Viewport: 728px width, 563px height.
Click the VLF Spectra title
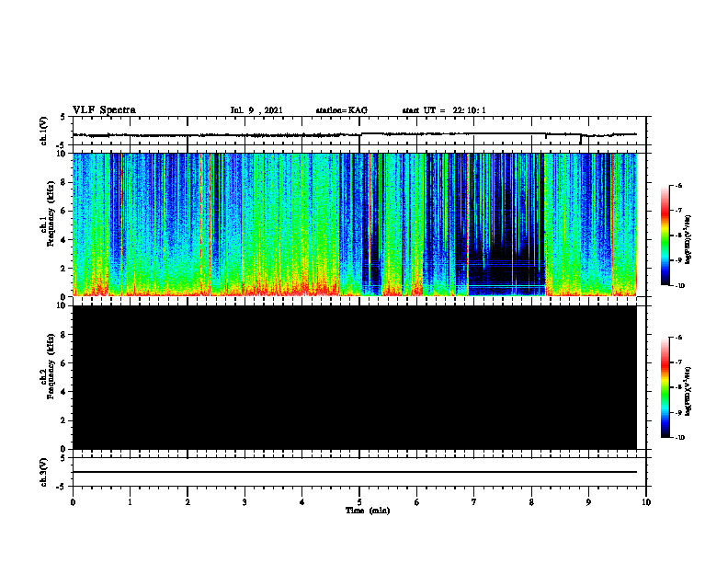(x=104, y=110)
